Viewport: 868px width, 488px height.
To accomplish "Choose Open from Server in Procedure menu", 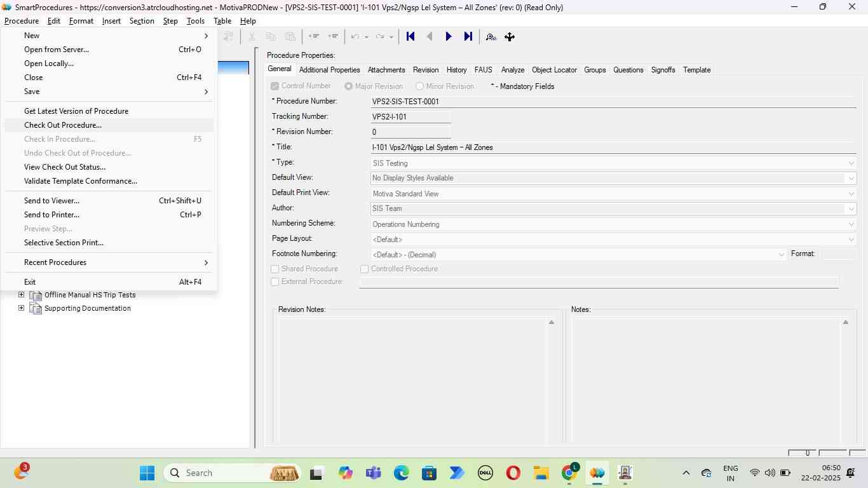I will (109, 50).
